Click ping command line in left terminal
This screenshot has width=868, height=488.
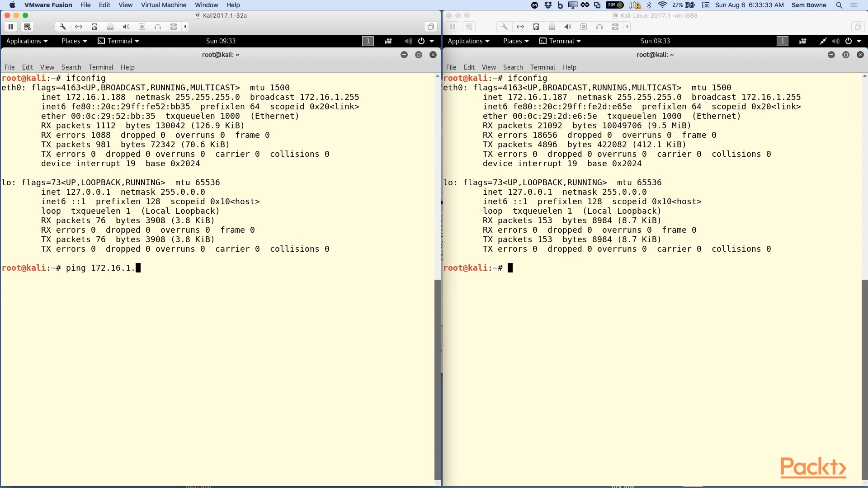[71, 268]
